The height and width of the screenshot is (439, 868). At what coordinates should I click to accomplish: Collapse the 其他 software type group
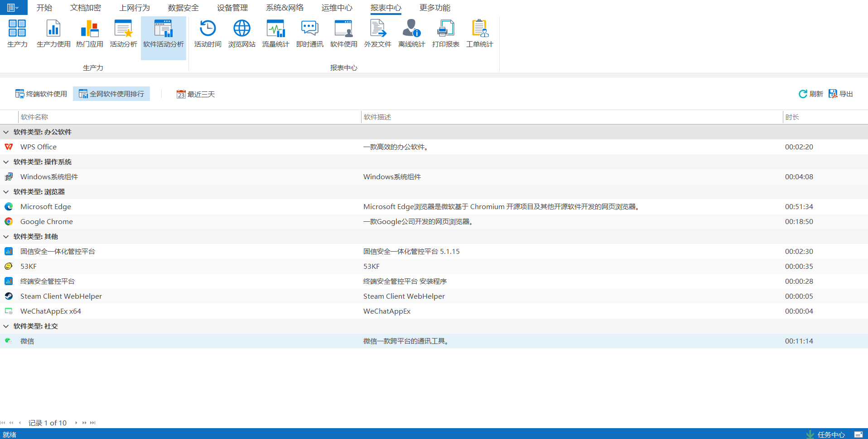(x=6, y=237)
